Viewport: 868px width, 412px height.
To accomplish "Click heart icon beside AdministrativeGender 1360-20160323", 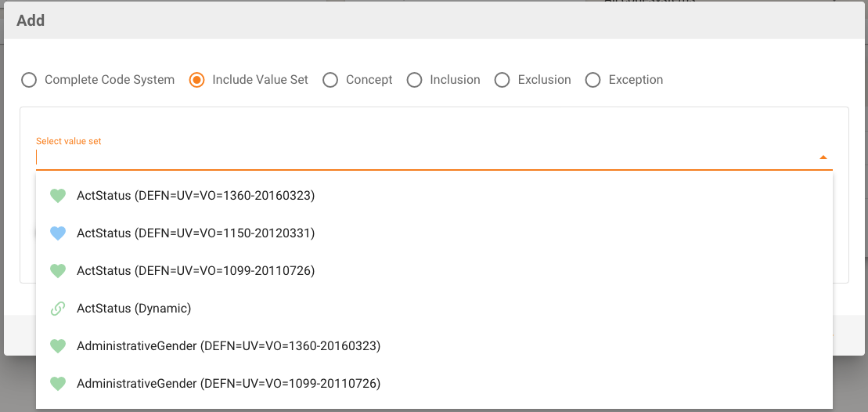I will (57, 346).
